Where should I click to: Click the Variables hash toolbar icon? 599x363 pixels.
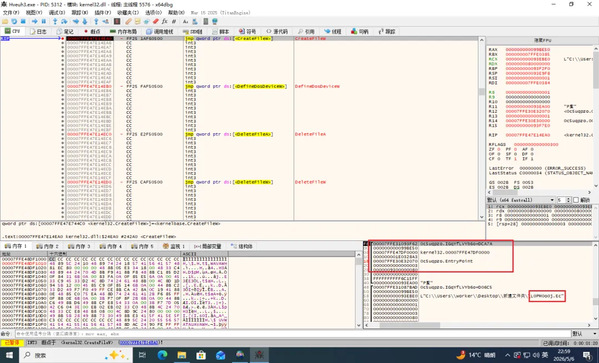coord(174,21)
